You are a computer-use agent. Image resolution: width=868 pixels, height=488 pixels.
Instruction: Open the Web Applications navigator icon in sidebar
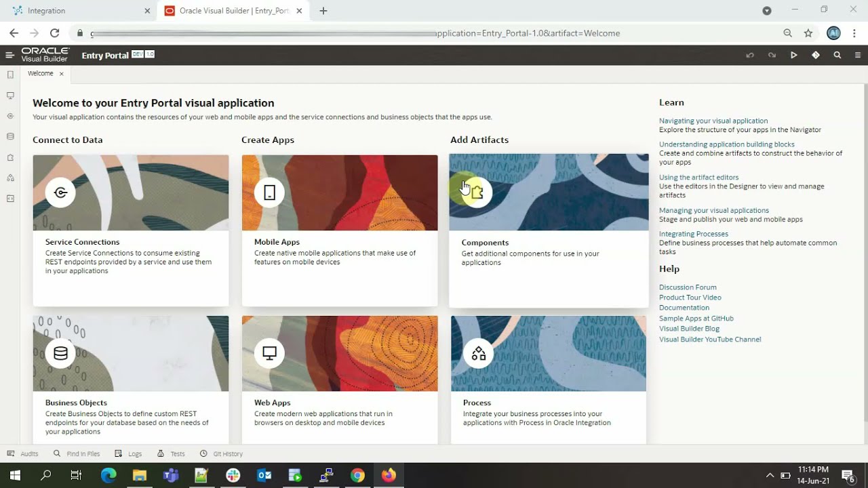tap(10, 96)
